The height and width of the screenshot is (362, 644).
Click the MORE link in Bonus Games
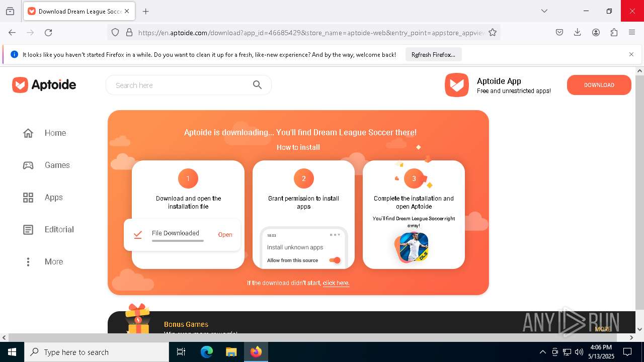pyautogui.click(x=603, y=329)
